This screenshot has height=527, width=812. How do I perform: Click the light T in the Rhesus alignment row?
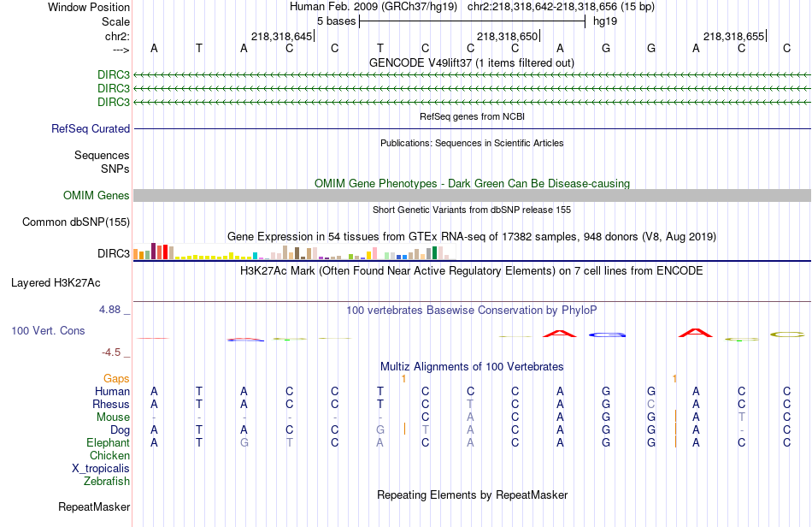[x=470, y=404]
